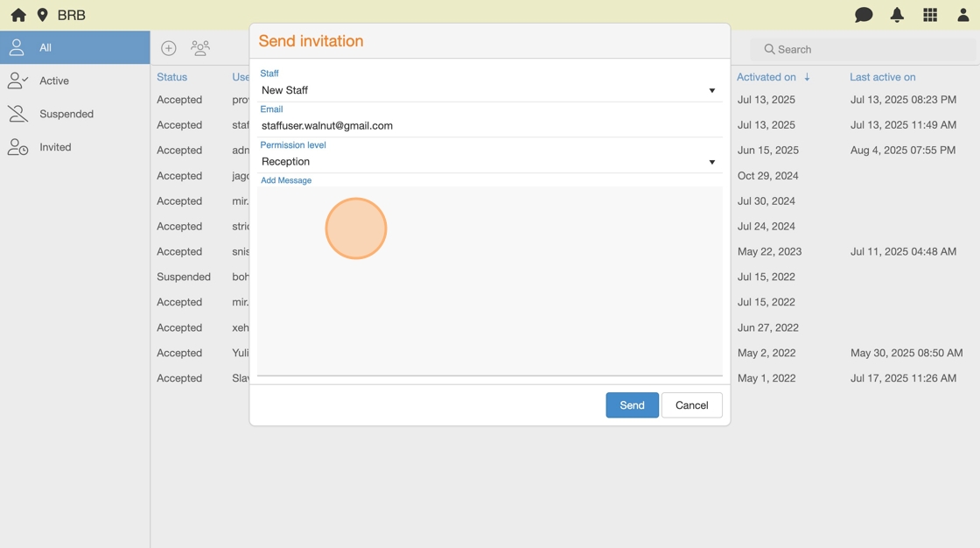Open the chat messages icon

pyautogui.click(x=864, y=15)
